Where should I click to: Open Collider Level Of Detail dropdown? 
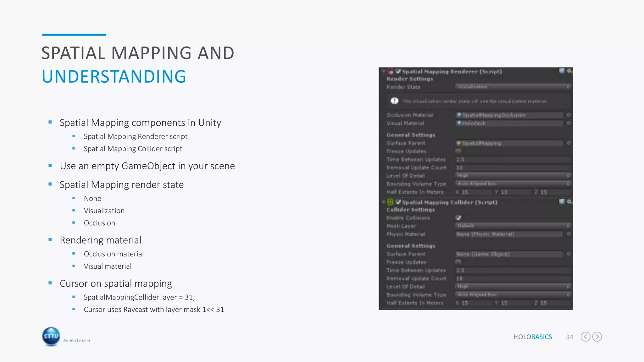click(513, 287)
